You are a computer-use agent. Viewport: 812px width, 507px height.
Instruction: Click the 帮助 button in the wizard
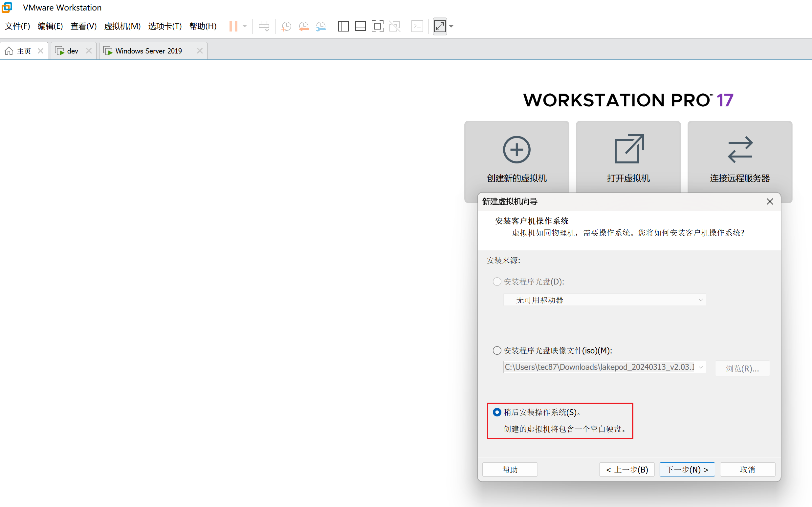510,470
